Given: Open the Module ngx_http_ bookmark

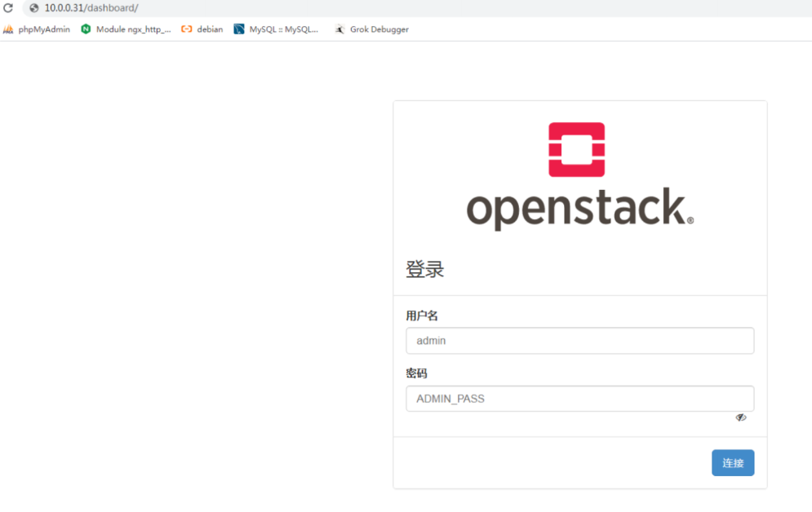Looking at the screenshot, I should 126,29.
